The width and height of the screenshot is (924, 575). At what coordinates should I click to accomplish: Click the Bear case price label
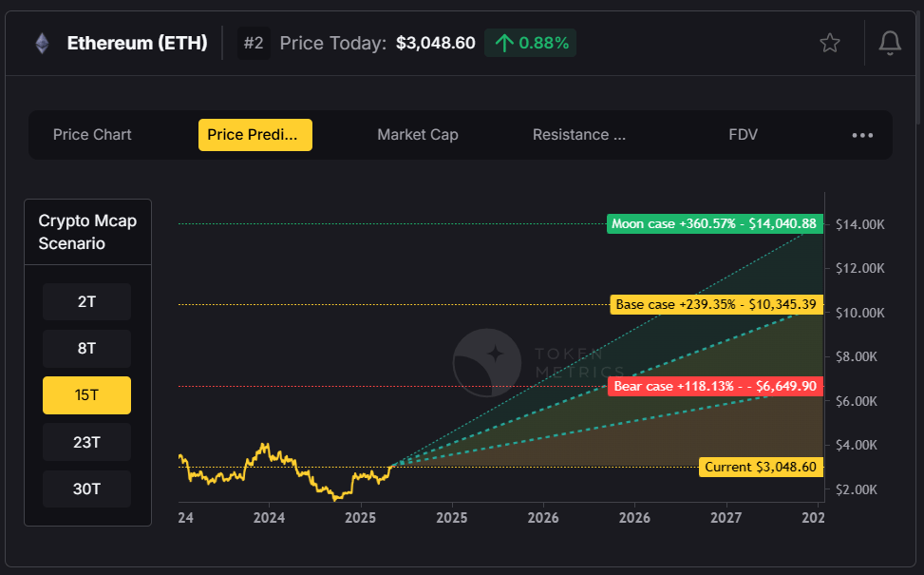point(715,387)
